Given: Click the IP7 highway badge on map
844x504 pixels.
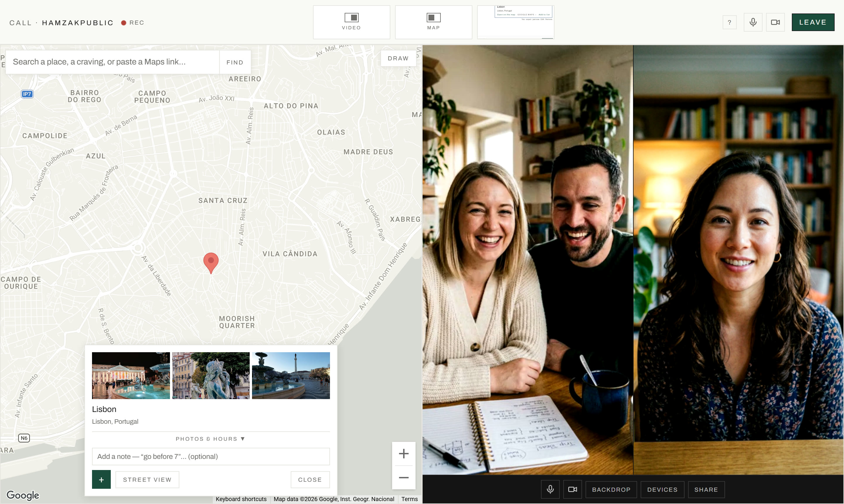Looking at the screenshot, I should (x=27, y=94).
